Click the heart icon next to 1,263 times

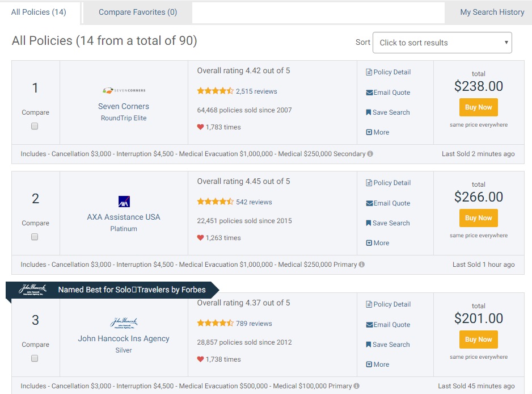pos(200,238)
